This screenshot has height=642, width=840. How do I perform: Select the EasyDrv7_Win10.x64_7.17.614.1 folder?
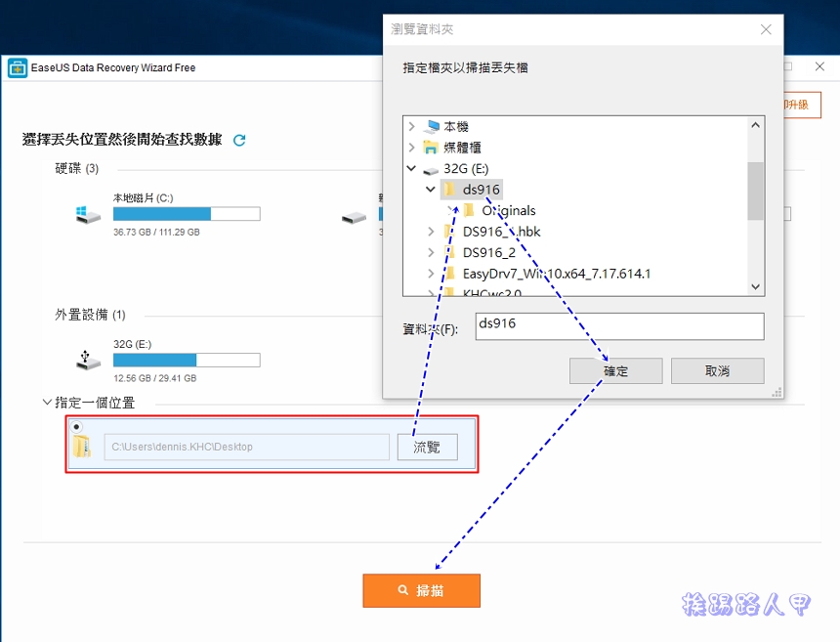(557, 274)
